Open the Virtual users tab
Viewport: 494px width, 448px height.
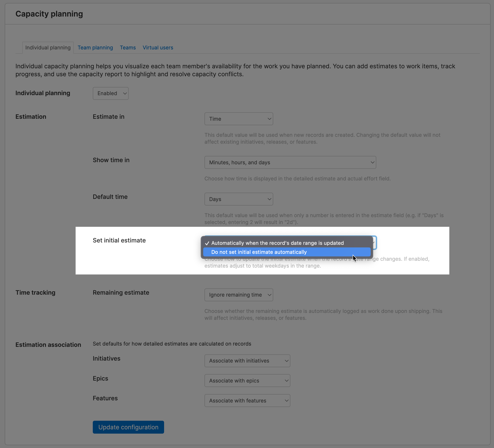[158, 47]
